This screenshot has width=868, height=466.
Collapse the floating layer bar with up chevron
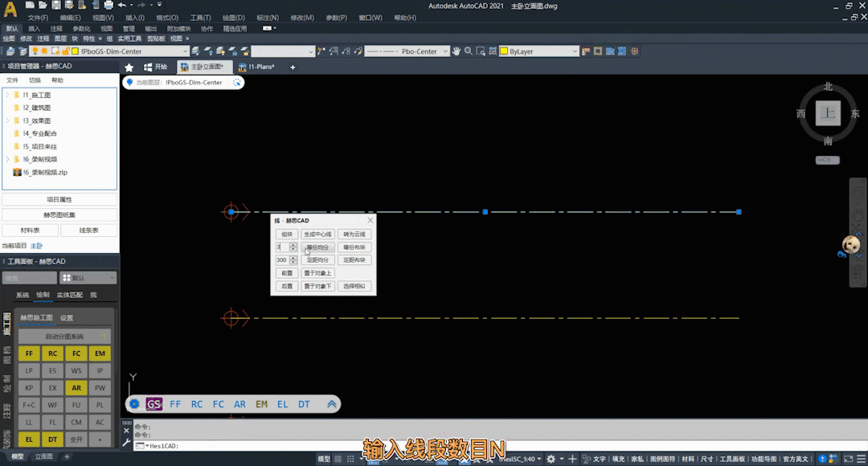(x=332, y=404)
